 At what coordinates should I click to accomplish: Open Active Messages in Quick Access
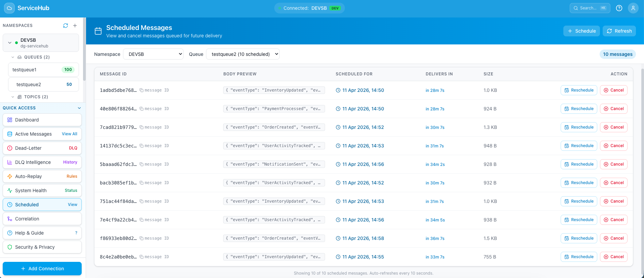[42, 134]
